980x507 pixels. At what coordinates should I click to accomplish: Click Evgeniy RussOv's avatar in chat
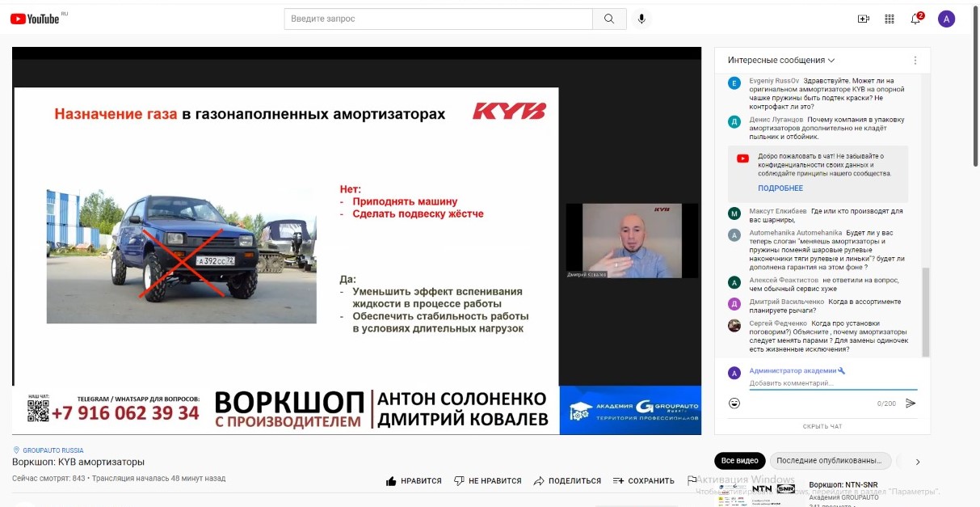734,82
